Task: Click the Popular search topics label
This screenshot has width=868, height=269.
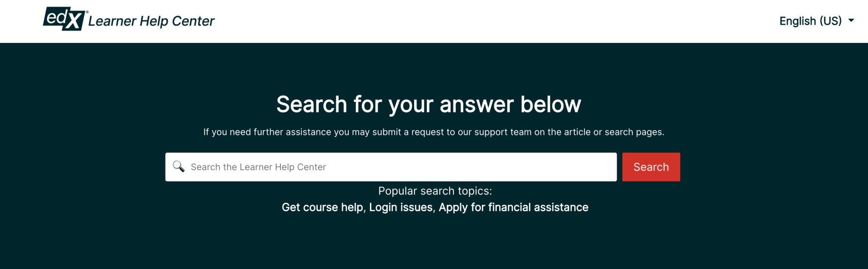Action: coord(435,191)
